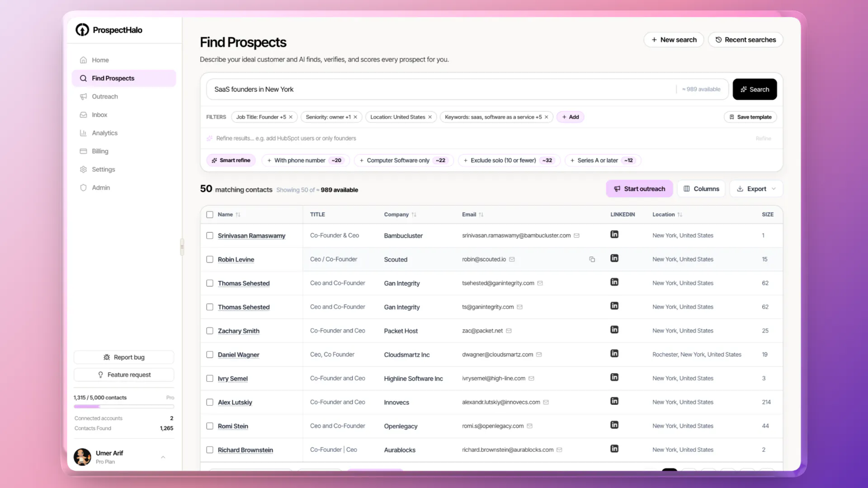Open Recent searches

click(x=745, y=40)
